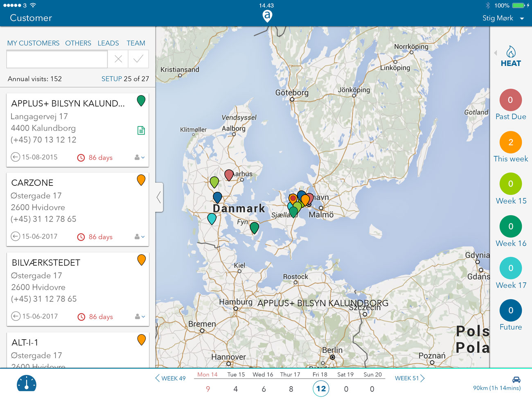Screen dimensions: 532x399
Task: Filter by Past Due red circle
Action: coord(511,100)
